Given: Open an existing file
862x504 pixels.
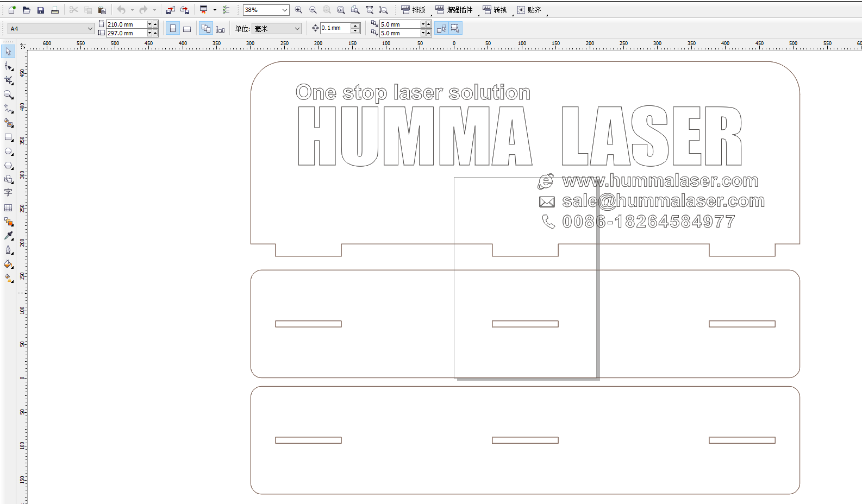Looking at the screenshot, I should click(x=26, y=10).
